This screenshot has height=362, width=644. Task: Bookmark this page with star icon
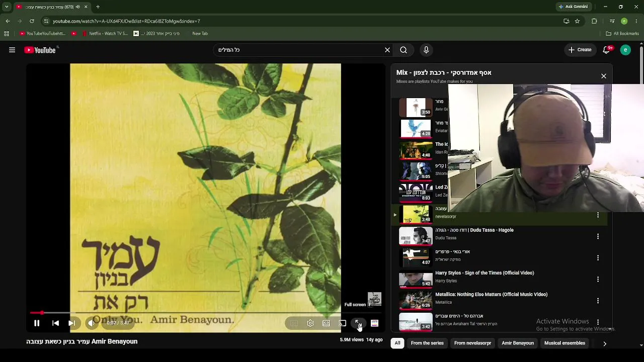[x=577, y=21]
